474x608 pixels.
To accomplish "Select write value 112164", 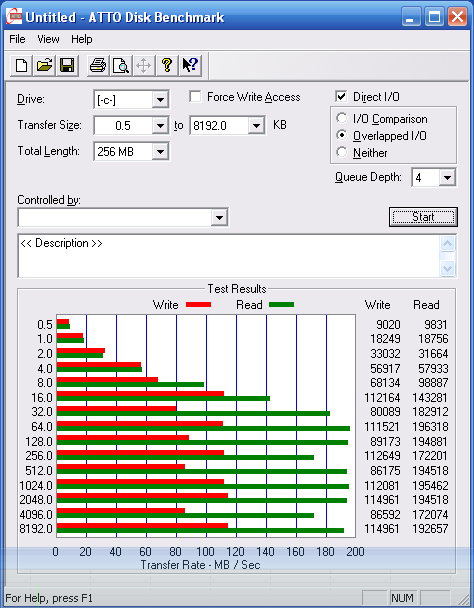I will pos(382,397).
